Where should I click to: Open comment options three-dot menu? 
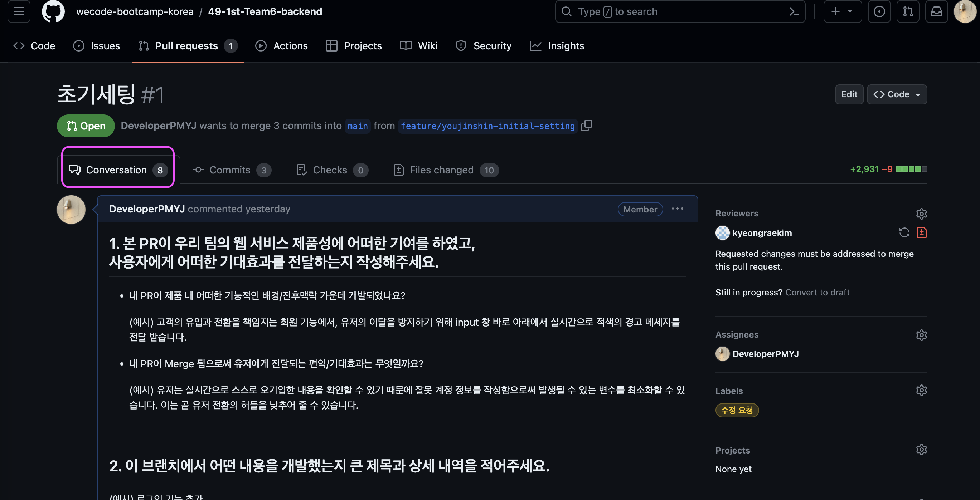pos(677,209)
